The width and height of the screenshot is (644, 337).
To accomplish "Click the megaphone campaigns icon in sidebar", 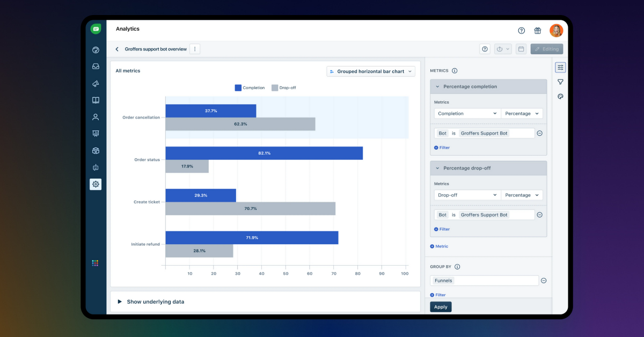I will coord(96,84).
